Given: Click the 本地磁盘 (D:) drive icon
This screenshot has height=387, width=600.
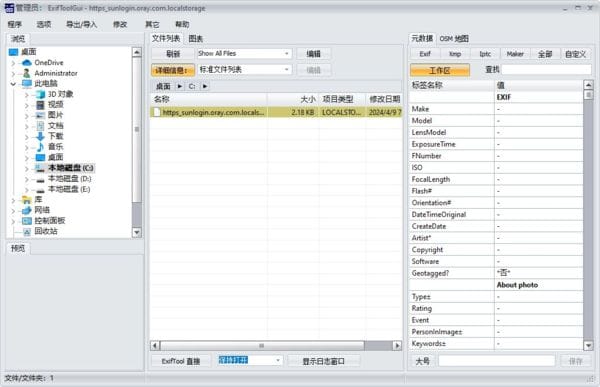Looking at the screenshot, I should (40, 179).
